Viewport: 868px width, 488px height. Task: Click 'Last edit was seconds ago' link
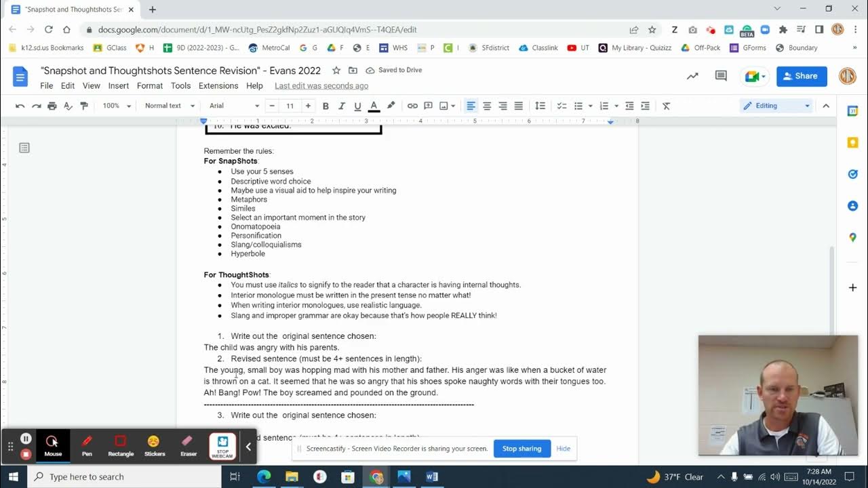[x=321, y=86]
